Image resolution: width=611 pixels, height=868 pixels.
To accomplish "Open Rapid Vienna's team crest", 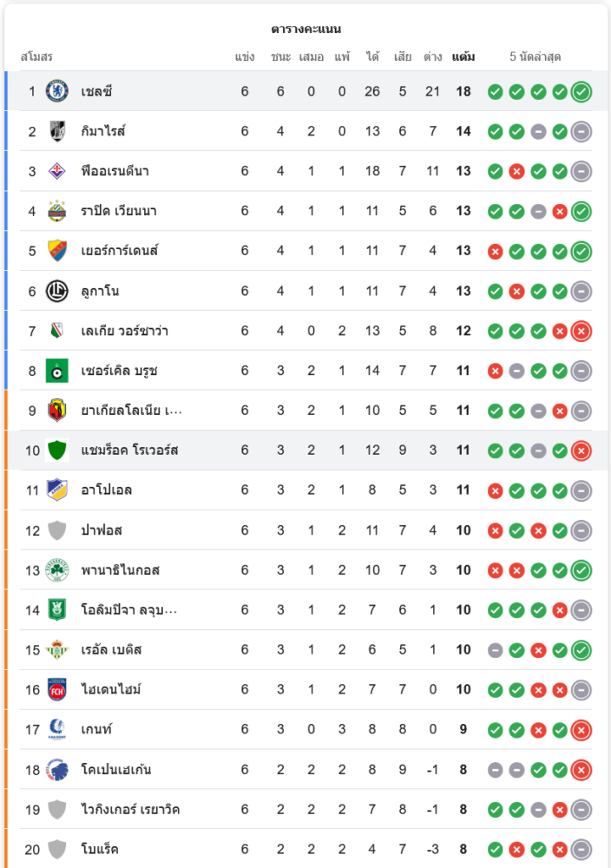I will pyautogui.click(x=57, y=211).
